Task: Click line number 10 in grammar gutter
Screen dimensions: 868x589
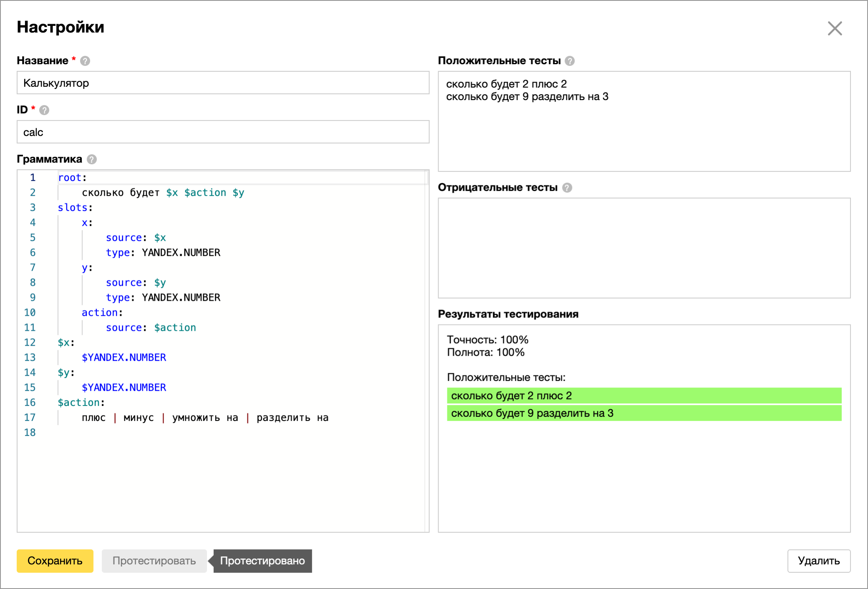Action: pyautogui.click(x=30, y=312)
